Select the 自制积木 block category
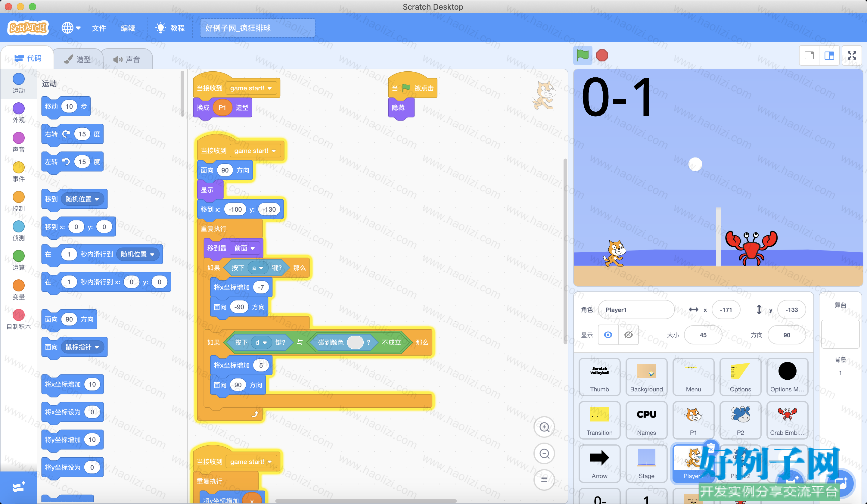The height and width of the screenshot is (504, 867). [19, 320]
